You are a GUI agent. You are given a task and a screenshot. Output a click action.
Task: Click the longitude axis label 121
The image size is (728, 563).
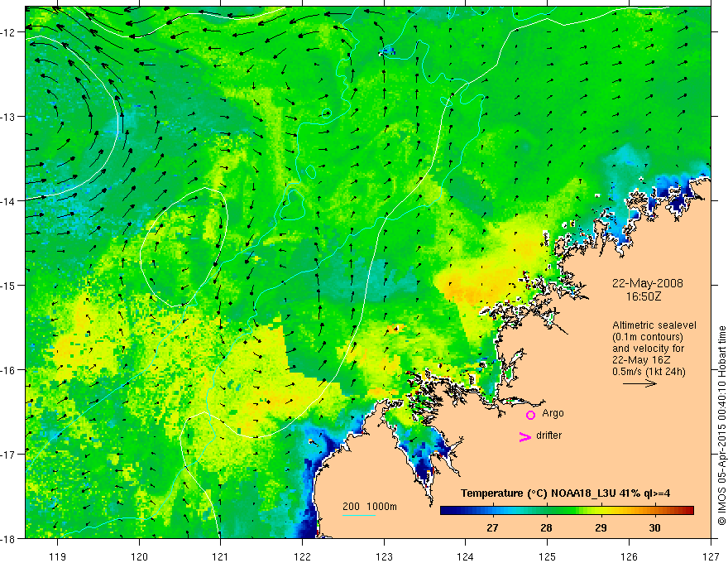[x=221, y=556]
